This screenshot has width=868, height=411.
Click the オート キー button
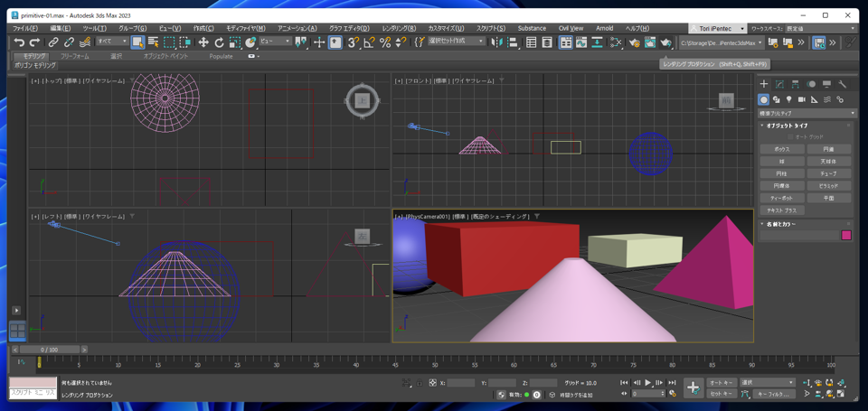click(722, 383)
